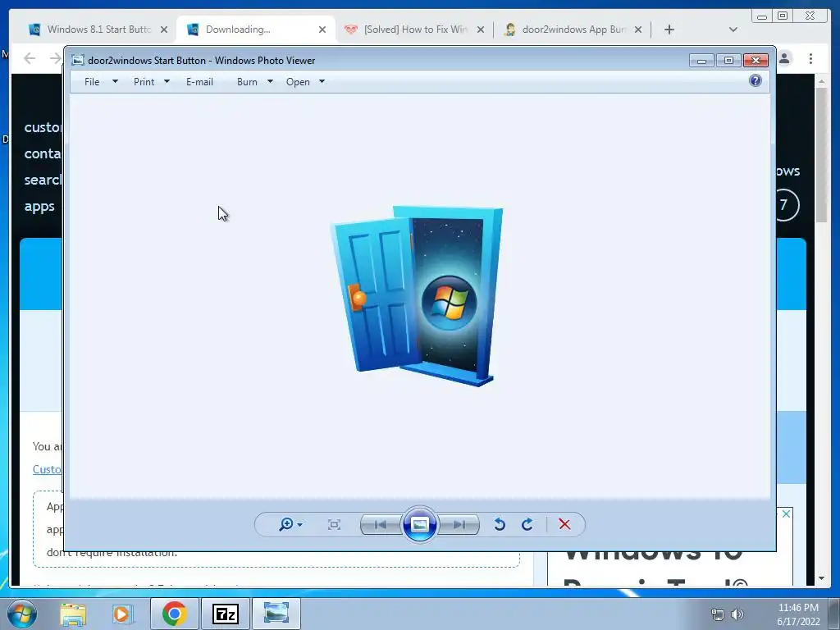The width and height of the screenshot is (840, 630).
Task: Minimize the Windows Photo Viewer window
Action: 702,60
